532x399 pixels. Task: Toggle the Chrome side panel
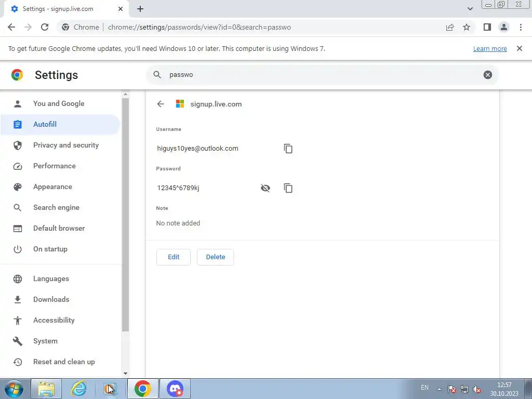point(487,27)
